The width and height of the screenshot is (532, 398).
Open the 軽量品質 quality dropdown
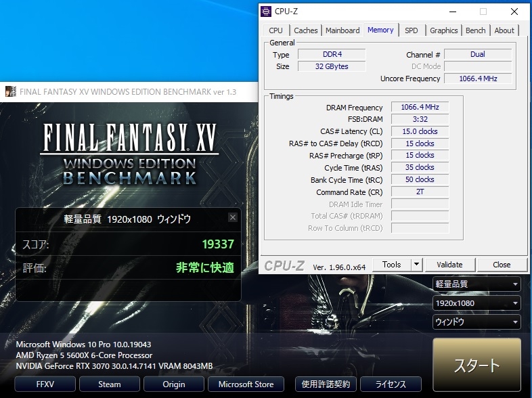point(476,284)
